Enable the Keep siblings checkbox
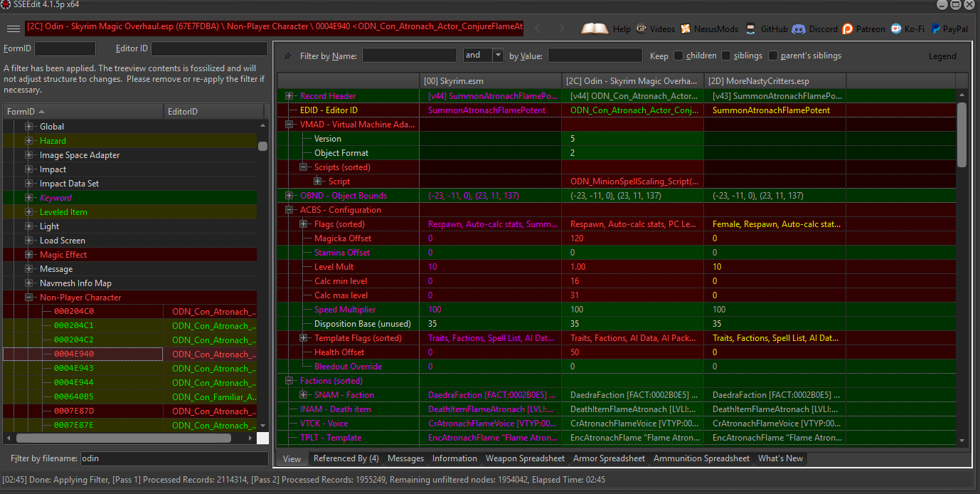The image size is (980, 494). pos(726,56)
